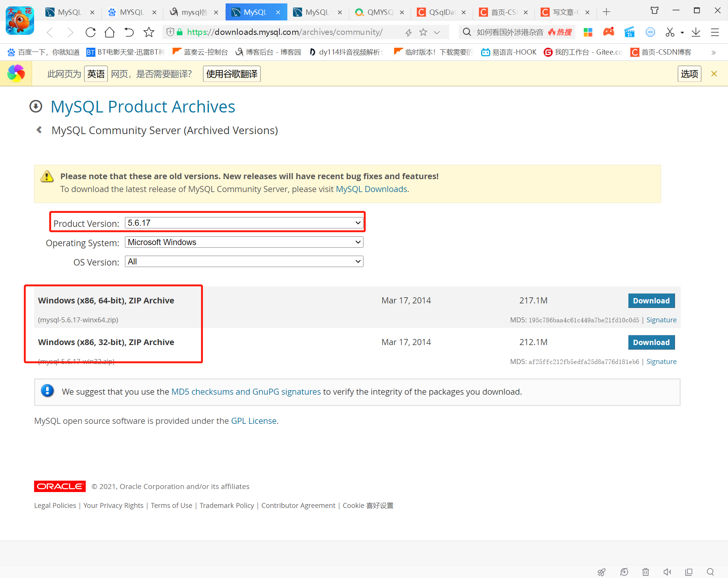Open the 百度一下 bookmark
The image size is (728, 578).
pos(44,52)
